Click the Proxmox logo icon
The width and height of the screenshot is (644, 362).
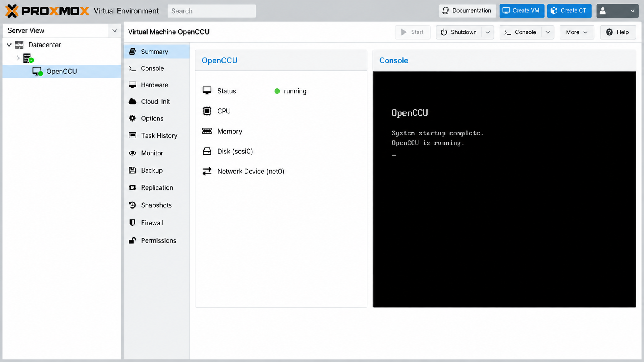point(12,11)
